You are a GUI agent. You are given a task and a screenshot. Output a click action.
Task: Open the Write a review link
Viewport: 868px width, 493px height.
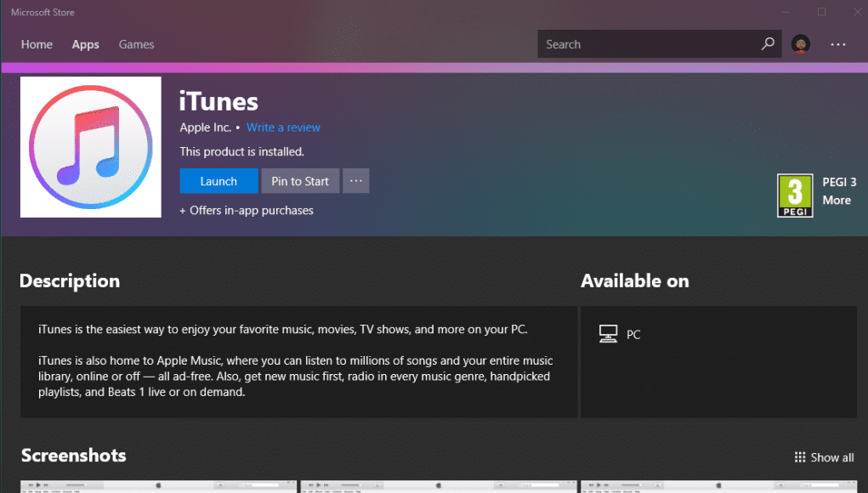click(283, 127)
